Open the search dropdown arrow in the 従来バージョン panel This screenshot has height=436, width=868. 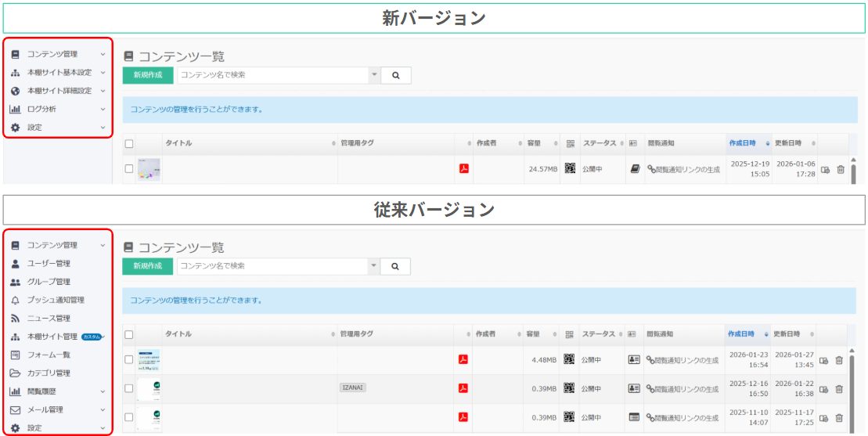tap(373, 266)
